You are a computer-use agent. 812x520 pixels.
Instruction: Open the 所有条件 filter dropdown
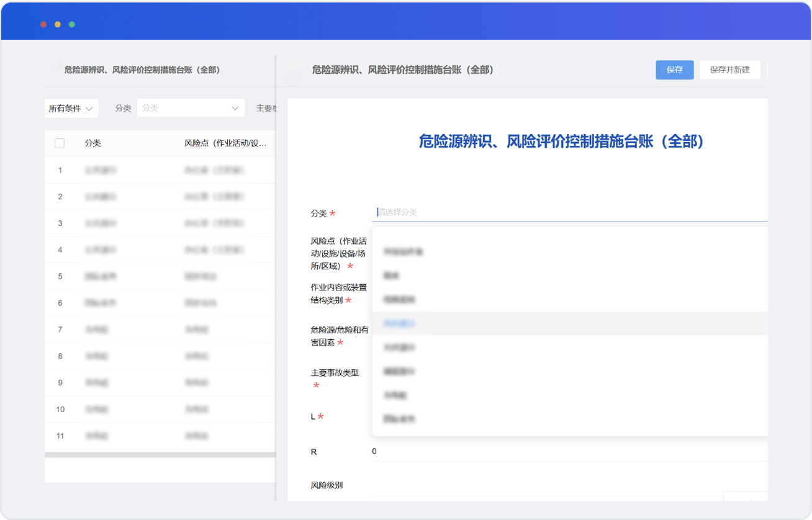coord(71,109)
